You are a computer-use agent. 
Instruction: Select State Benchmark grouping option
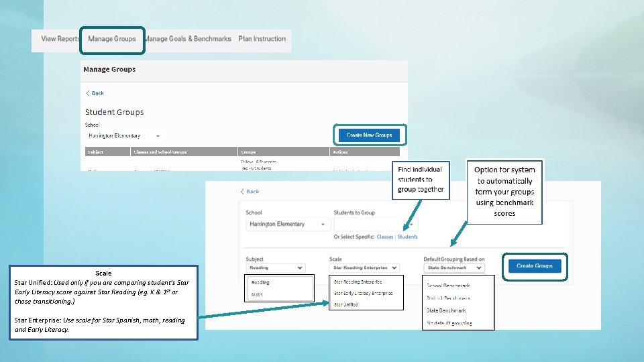click(x=446, y=310)
